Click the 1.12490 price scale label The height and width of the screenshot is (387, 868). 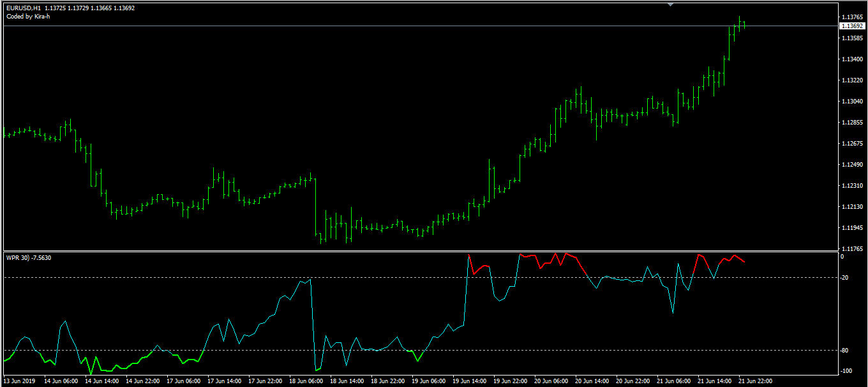click(x=851, y=165)
